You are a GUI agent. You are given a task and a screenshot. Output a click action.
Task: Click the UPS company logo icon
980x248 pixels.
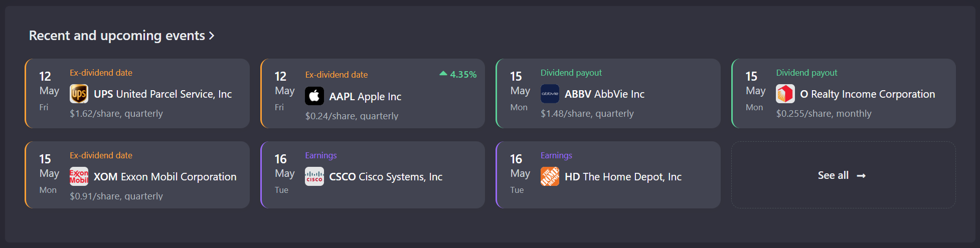coord(79,94)
